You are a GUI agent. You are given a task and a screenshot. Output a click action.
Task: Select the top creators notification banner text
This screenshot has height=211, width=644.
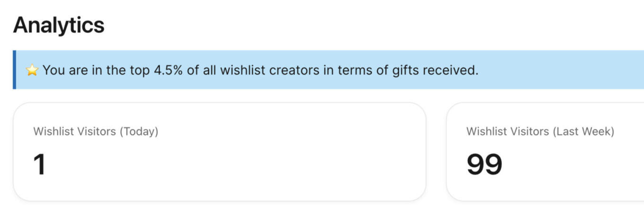260,70
